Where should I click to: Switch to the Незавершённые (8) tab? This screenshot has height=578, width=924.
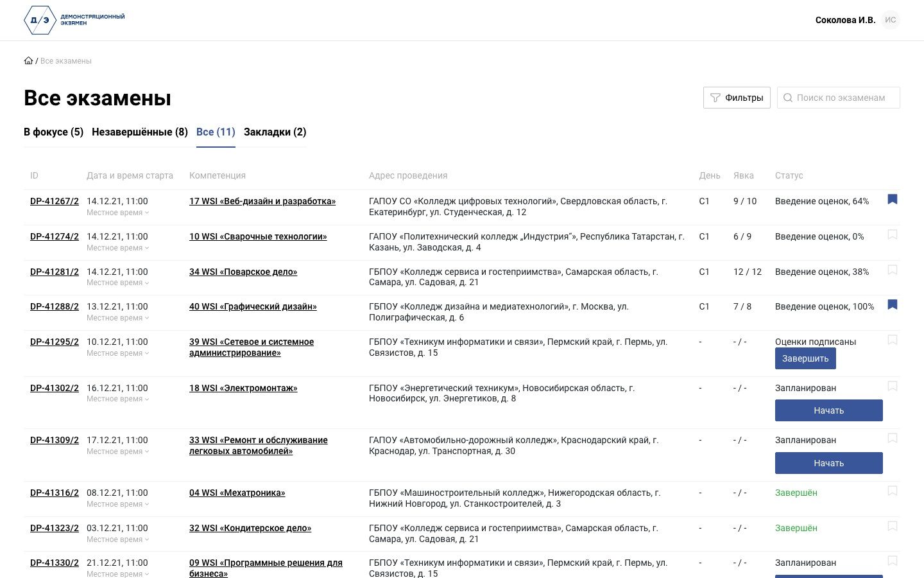[140, 132]
